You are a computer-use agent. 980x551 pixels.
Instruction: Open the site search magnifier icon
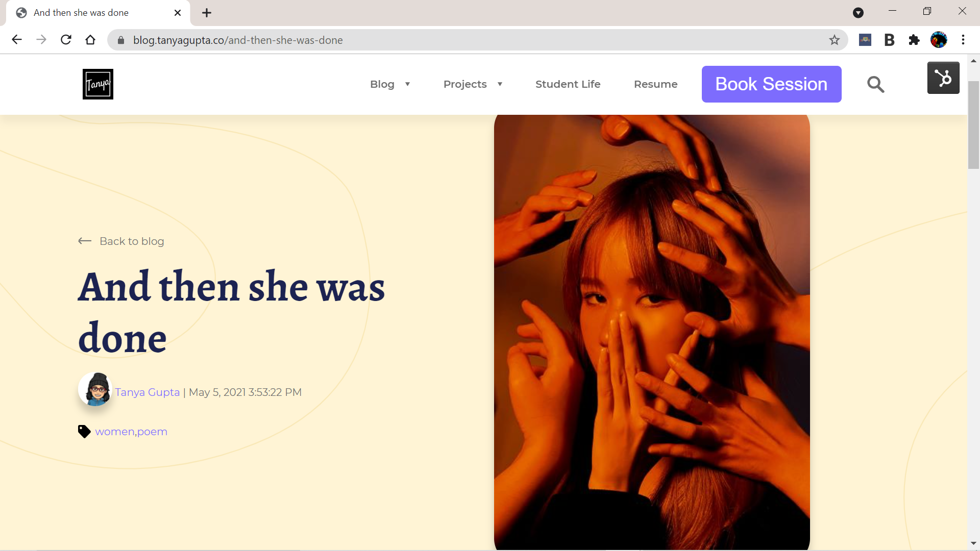[x=875, y=84]
